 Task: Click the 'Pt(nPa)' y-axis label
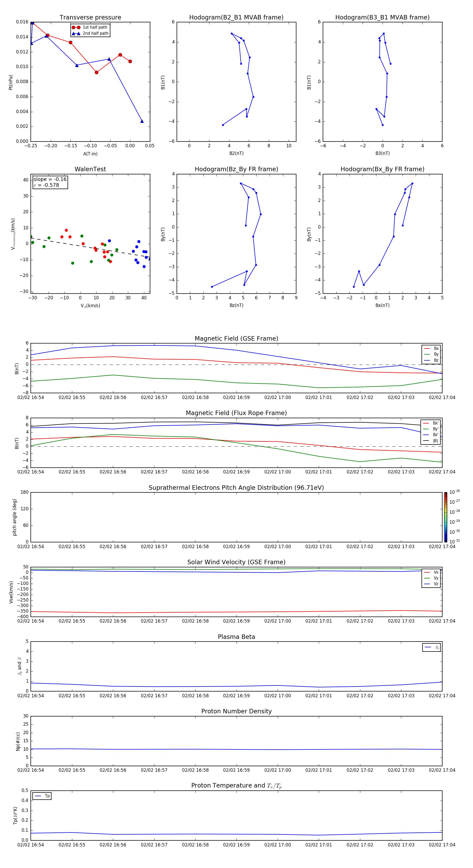coord(11,82)
